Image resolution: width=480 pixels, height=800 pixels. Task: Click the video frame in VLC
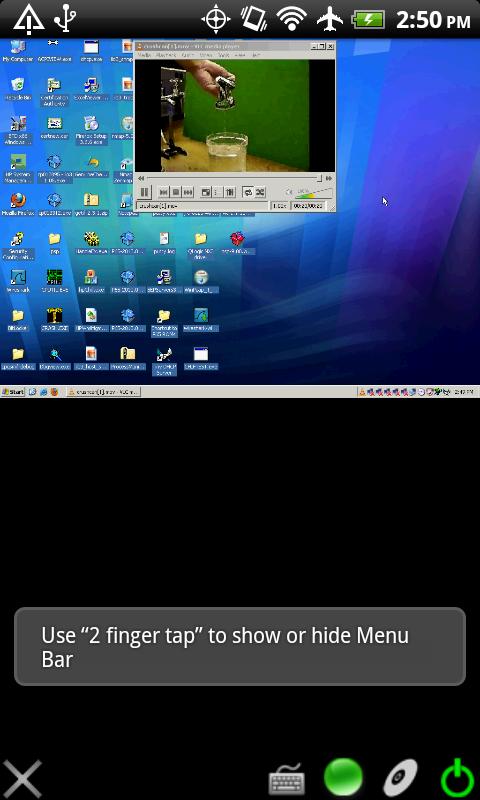[235, 115]
